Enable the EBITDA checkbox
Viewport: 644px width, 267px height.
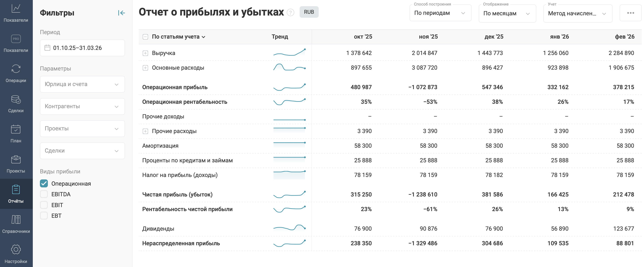click(44, 194)
